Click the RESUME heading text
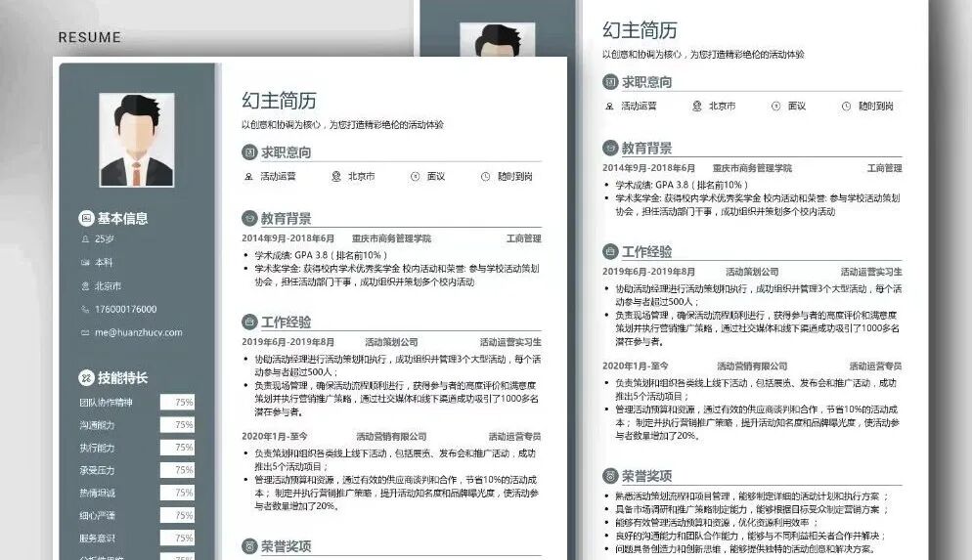This screenshot has width=972, height=560. 89,37
